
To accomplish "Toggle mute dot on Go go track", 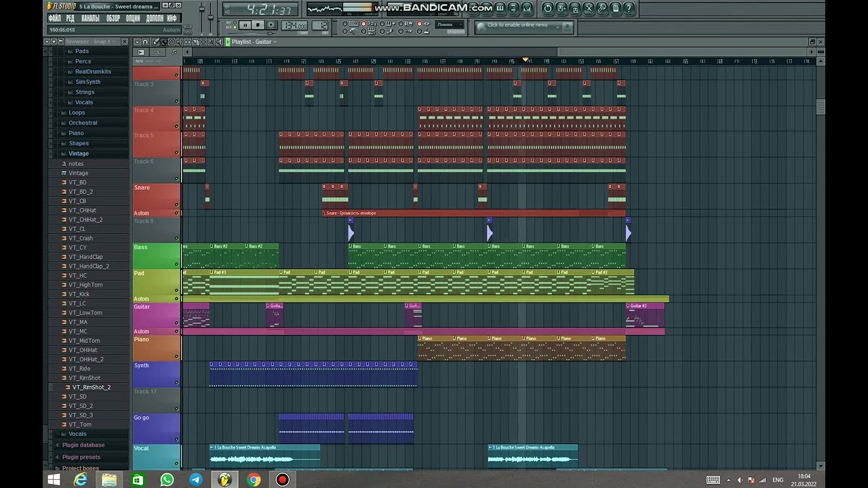I will [177, 439].
